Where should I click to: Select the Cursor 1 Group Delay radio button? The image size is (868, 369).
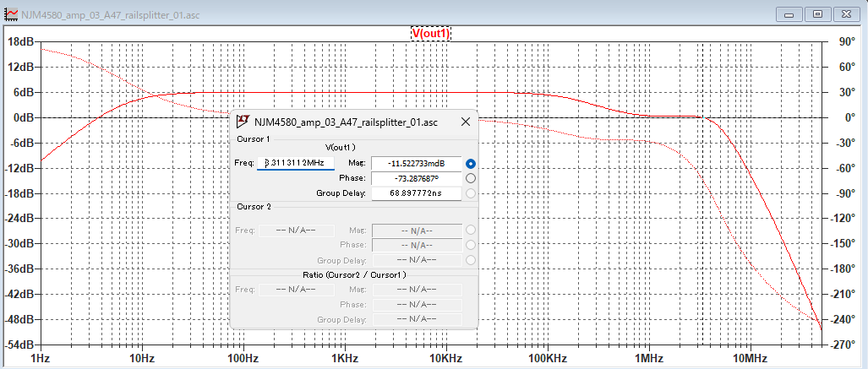pos(471,193)
